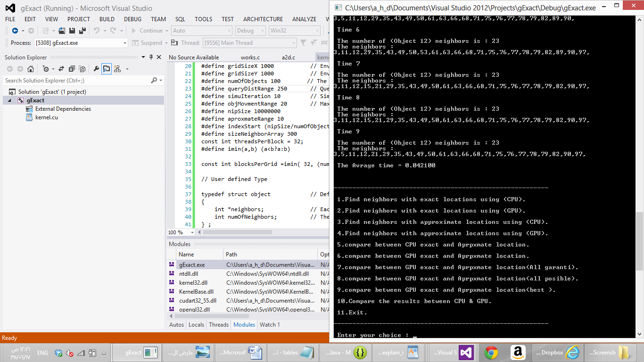
Task: Open the FILE menu
Action: 10,19
